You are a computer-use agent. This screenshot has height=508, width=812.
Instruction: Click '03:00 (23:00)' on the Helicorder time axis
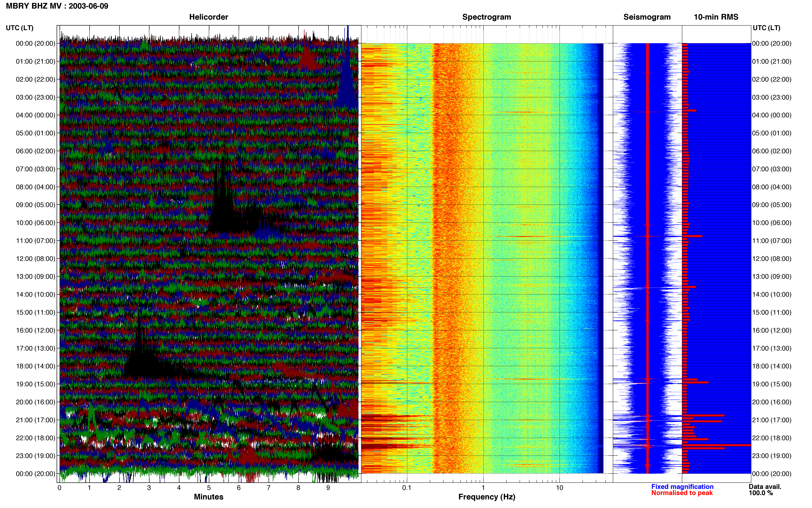coord(36,97)
